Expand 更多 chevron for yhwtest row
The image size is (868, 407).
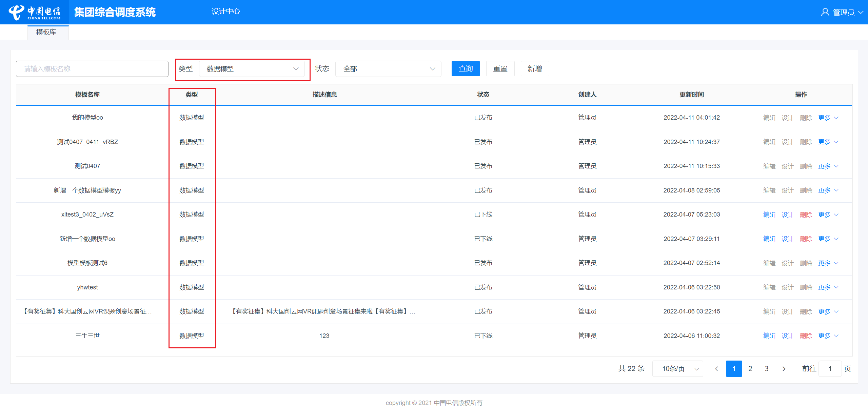click(x=836, y=287)
